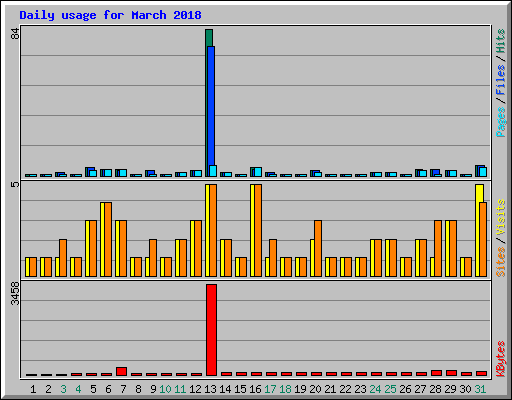The height and width of the screenshot is (400, 512).
Task: Click the day "5" x-axis label
Action: click(93, 389)
